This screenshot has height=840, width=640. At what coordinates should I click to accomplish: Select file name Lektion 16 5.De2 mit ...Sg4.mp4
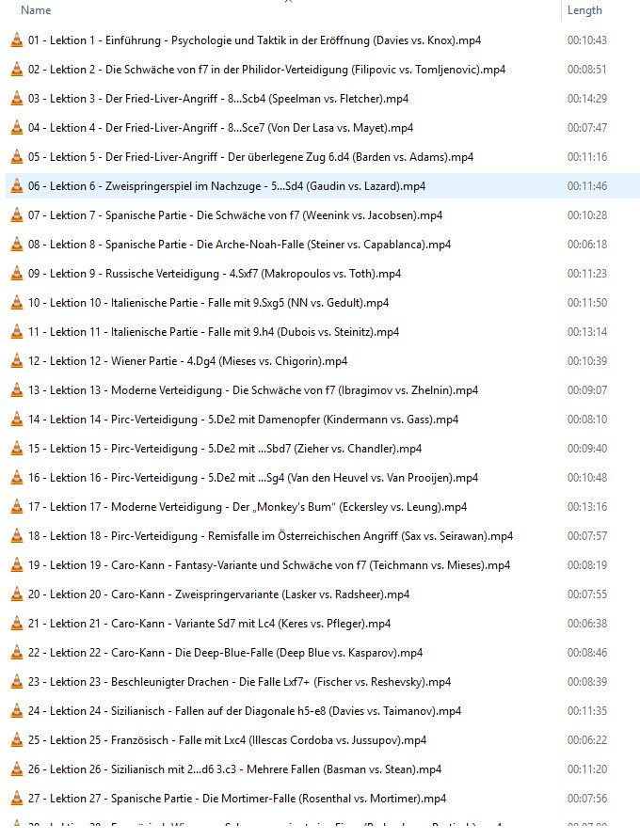(x=253, y=477)
